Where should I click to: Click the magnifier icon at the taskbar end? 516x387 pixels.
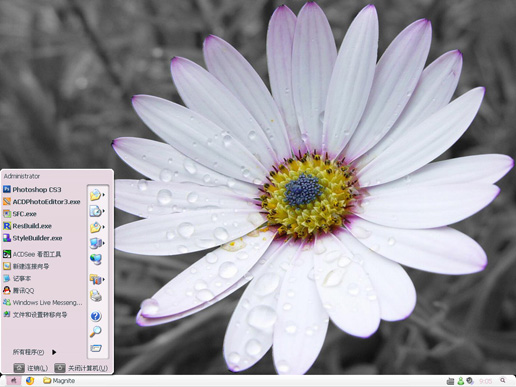point(503,380)
